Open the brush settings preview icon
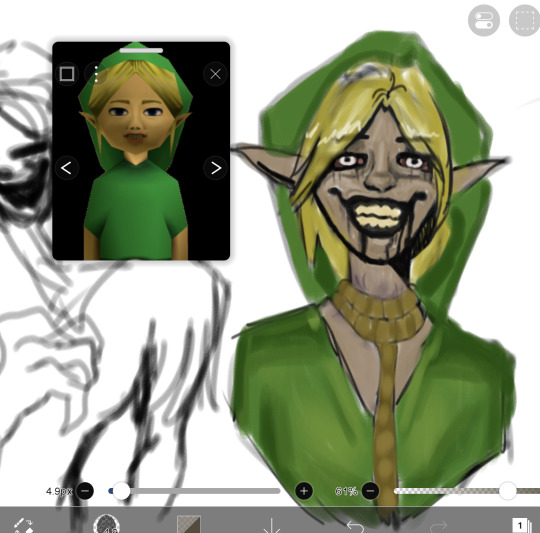The image size is (540, 533). coord(106,524)
